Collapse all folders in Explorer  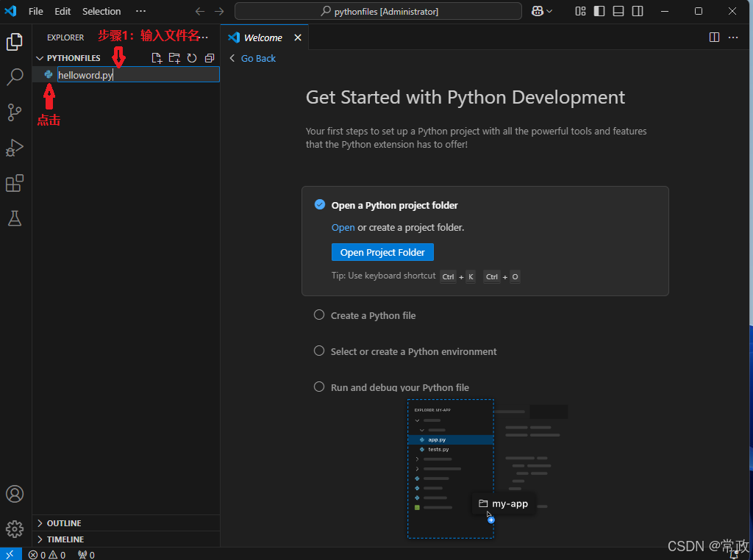tap(210, 58)
